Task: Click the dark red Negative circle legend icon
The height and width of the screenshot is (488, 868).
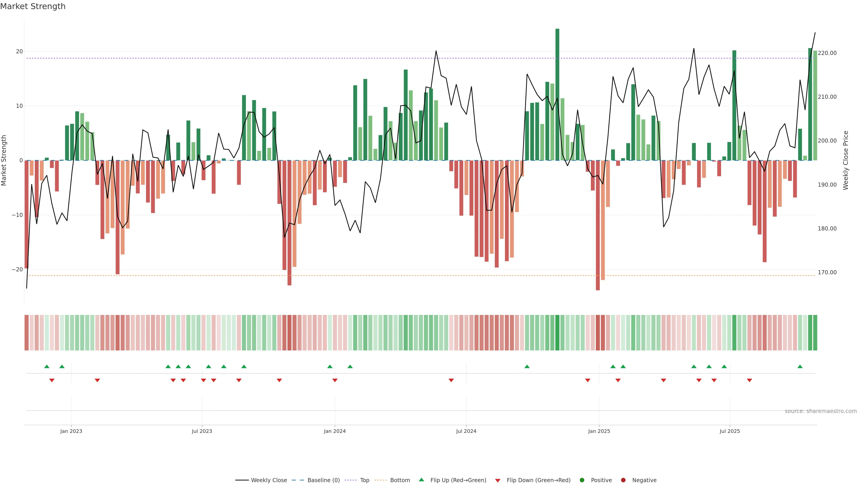Action: tap(623, 480)
